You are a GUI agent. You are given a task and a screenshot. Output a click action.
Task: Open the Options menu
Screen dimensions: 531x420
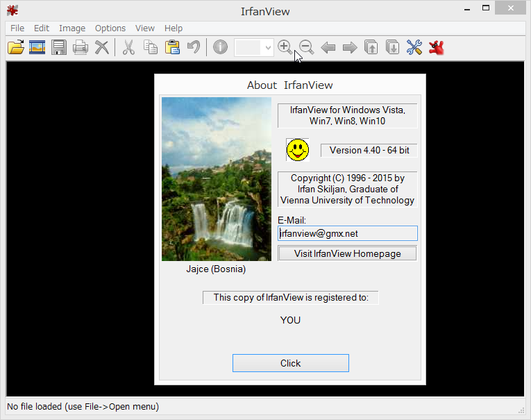pos(110,28)
